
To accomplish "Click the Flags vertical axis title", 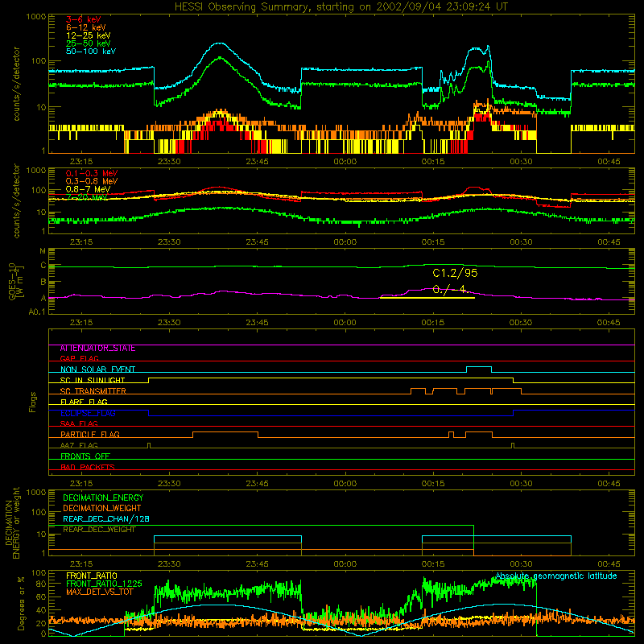I will tap(33, 402).
